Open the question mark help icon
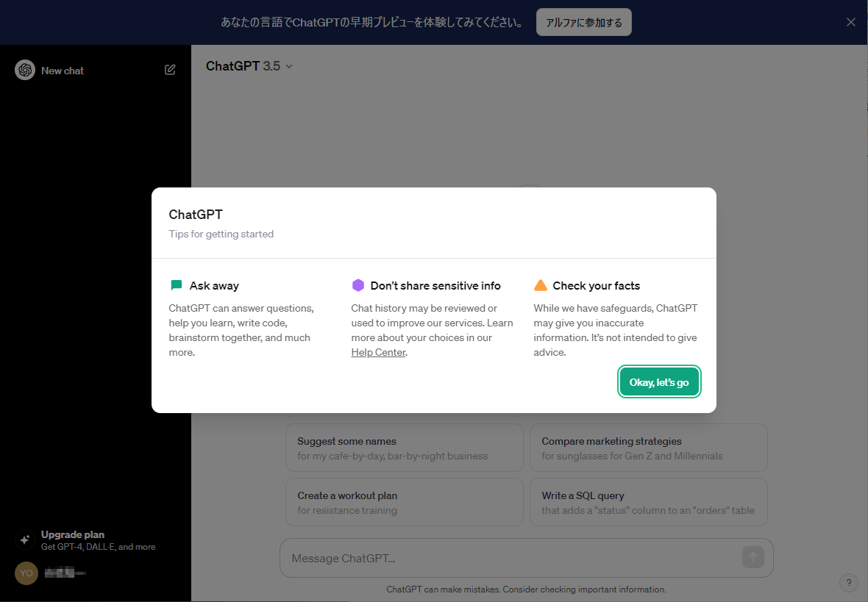This screenshot has width=868, height=602. (847, 582)
